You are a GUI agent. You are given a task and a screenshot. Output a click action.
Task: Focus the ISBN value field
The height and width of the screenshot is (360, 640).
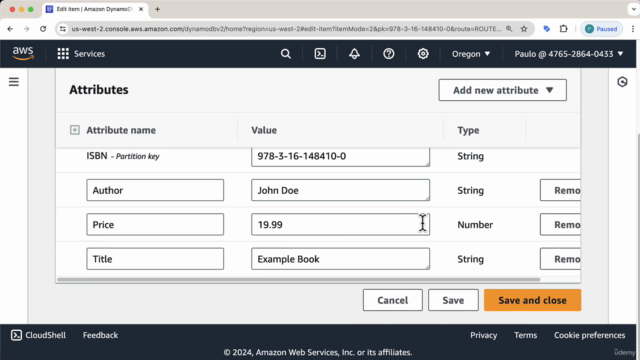pyautogui.click(x=340, y=156)
